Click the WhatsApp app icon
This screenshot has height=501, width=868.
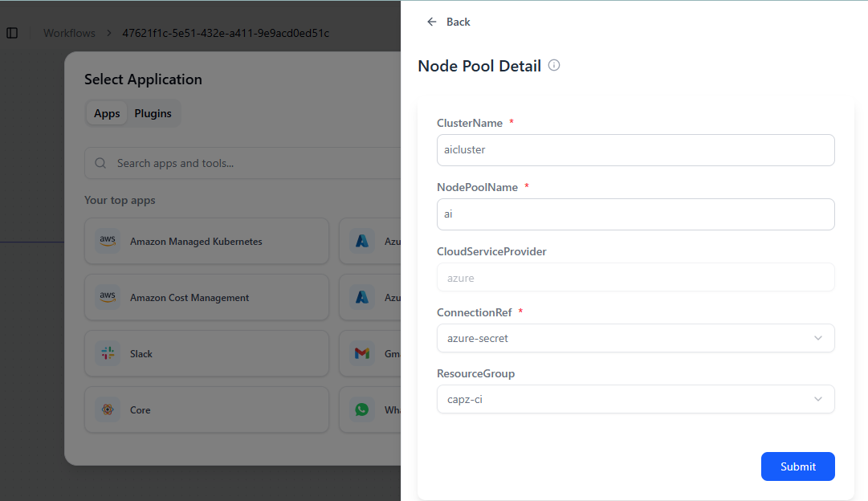(362, 409)
